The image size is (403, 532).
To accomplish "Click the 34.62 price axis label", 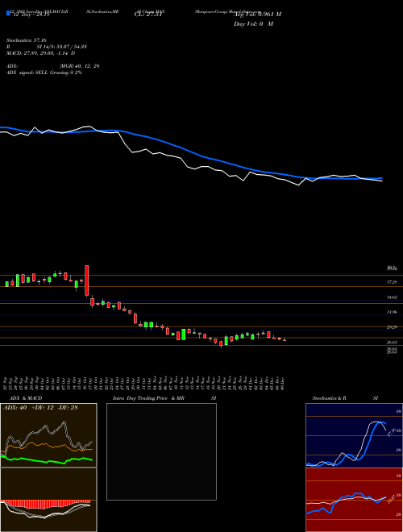I will pyautogui.click(x=392, y=297).
